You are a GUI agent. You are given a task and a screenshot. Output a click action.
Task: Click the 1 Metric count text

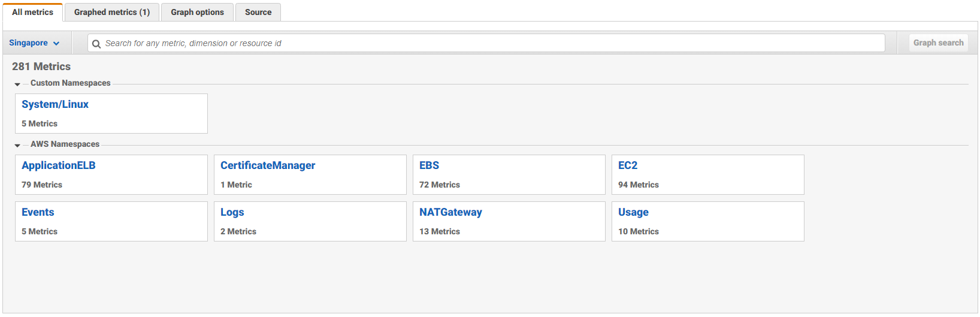[236, 185]
